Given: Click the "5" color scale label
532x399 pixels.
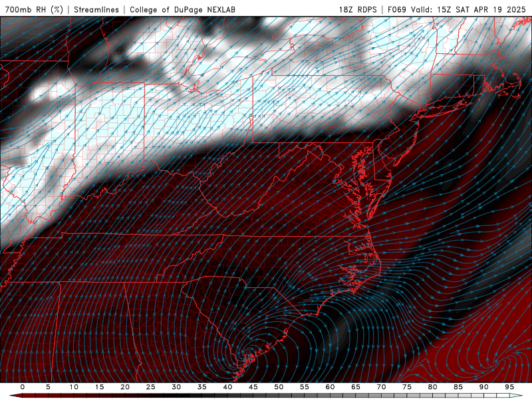Looking at the screenshot, I should pos(48,387).
